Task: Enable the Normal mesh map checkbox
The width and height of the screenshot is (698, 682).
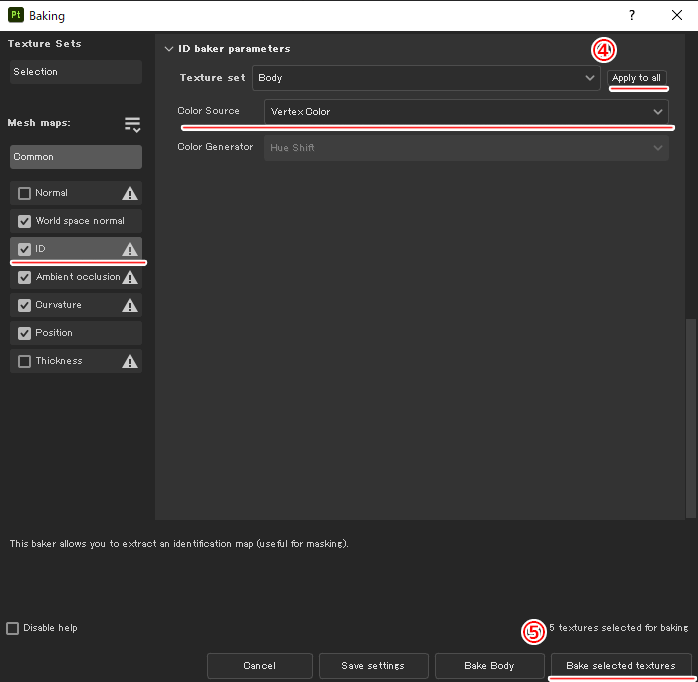Action: [25, 194]
